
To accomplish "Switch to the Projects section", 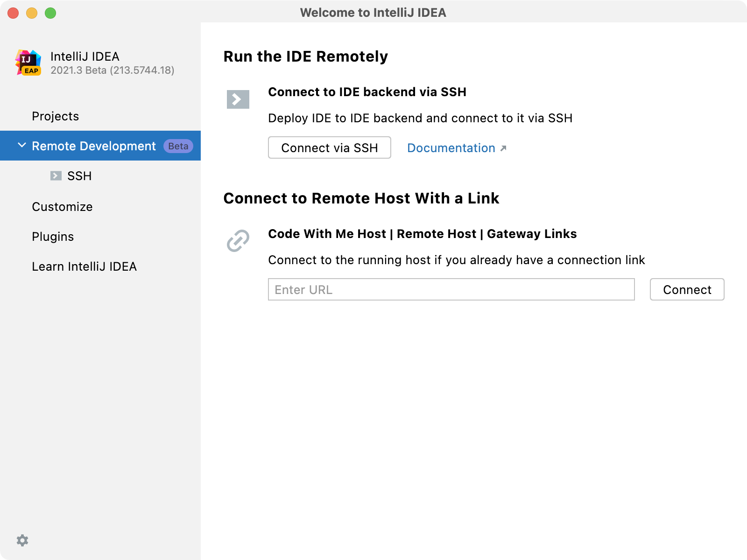I will click(55, 116).
